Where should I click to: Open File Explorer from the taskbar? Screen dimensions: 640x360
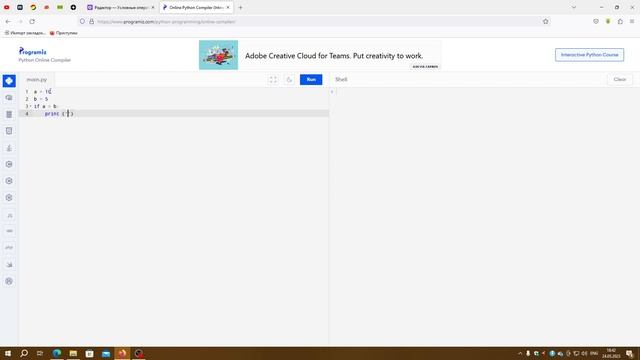(73, 353)
